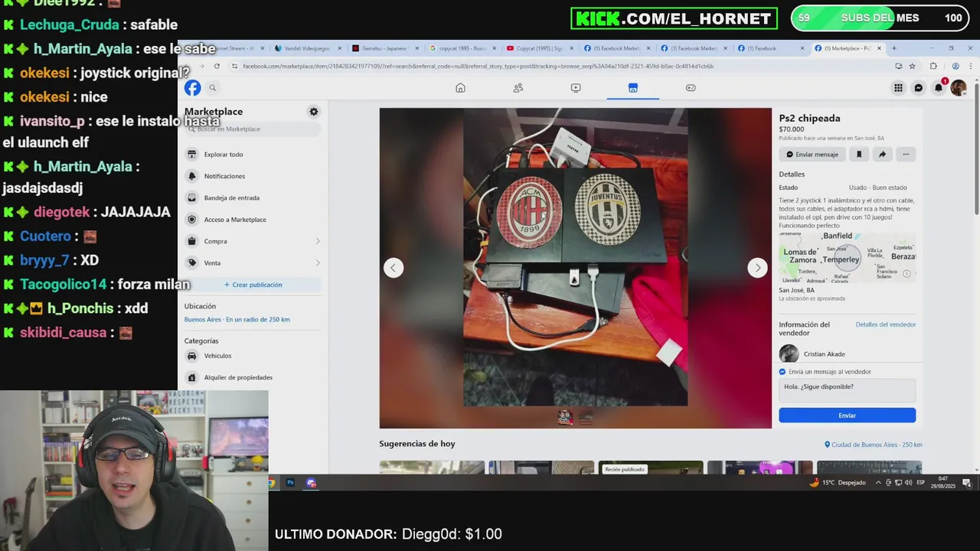This screenshot has height=551, width=980.
Task: Open Explorar todo in Marketplace
Action: [x=253, y=155]
